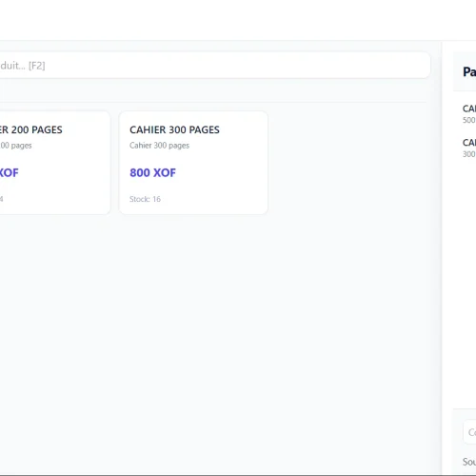Select the second cart item priced 300
This screenshot has width=476, height=476.
coord(469,148)
